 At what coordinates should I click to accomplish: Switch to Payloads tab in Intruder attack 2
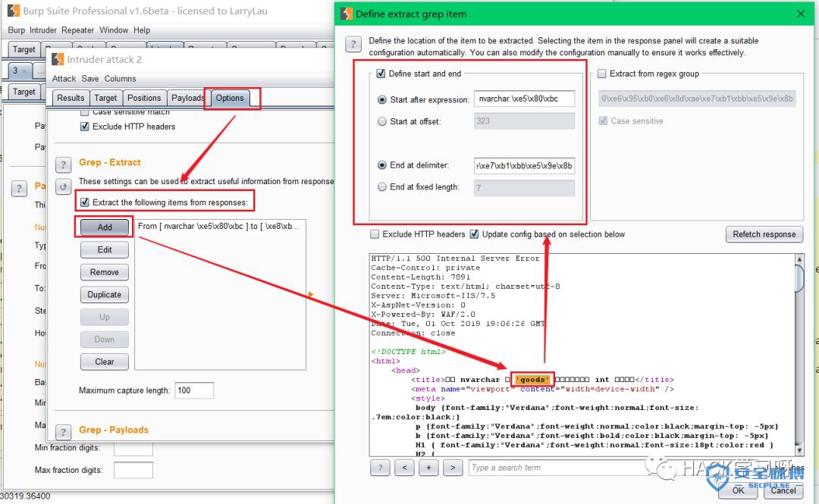[x=187, y=98]
